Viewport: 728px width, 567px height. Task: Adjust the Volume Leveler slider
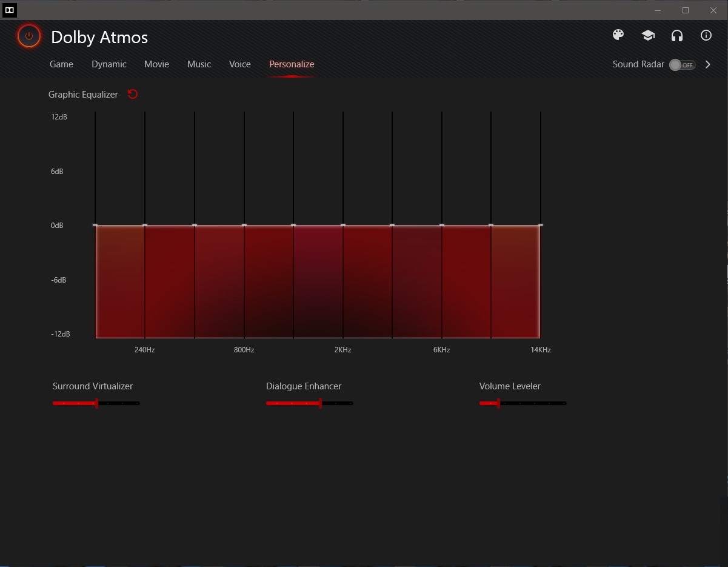[x=523, y=403]
